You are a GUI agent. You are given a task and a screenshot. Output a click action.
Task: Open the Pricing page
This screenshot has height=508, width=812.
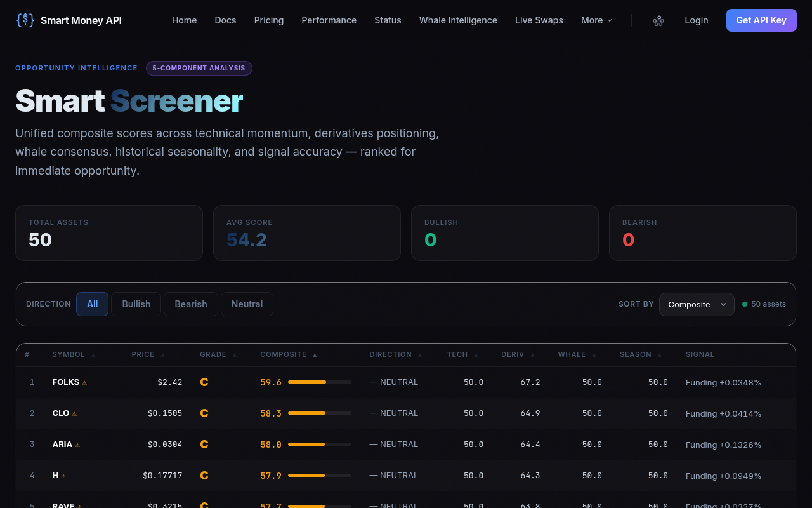tap(269, 20)
